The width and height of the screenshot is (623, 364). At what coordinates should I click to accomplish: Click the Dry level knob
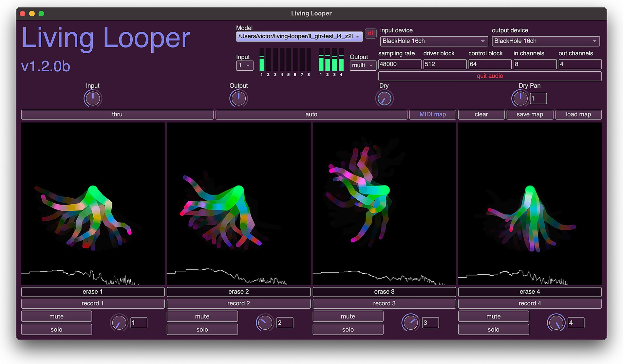pyautogui.click(x=384, y=99)
